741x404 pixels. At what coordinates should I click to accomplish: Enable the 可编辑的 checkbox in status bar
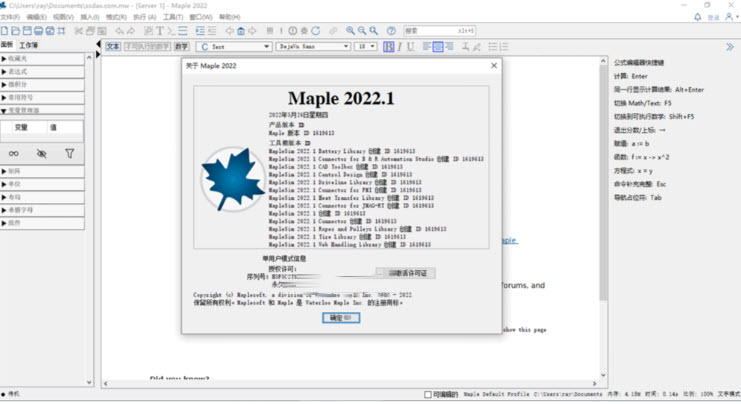click(x=429, y=394)
